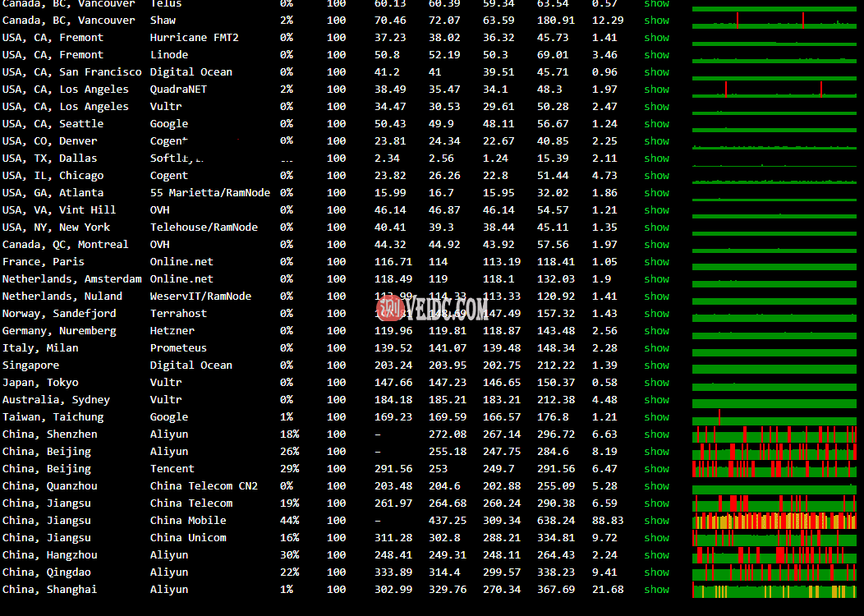
Task: Open show for Qingdao Aliyun row
Action: [x=656, y=572]
